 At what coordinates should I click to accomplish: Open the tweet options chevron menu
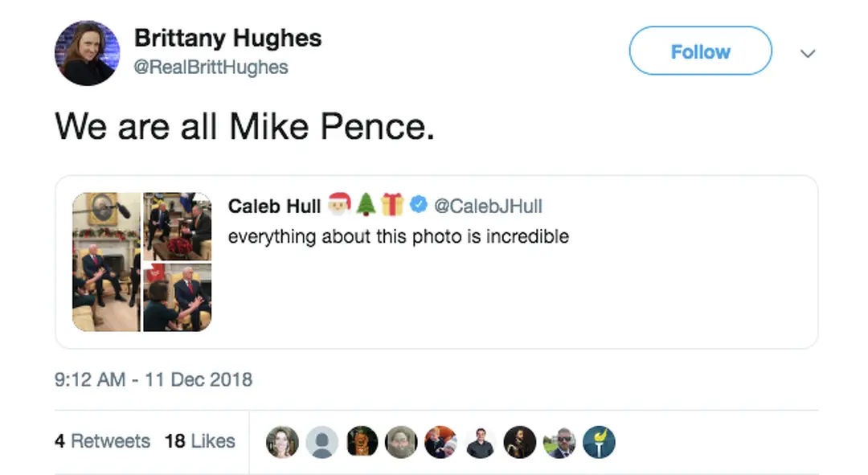click(808, 54)
